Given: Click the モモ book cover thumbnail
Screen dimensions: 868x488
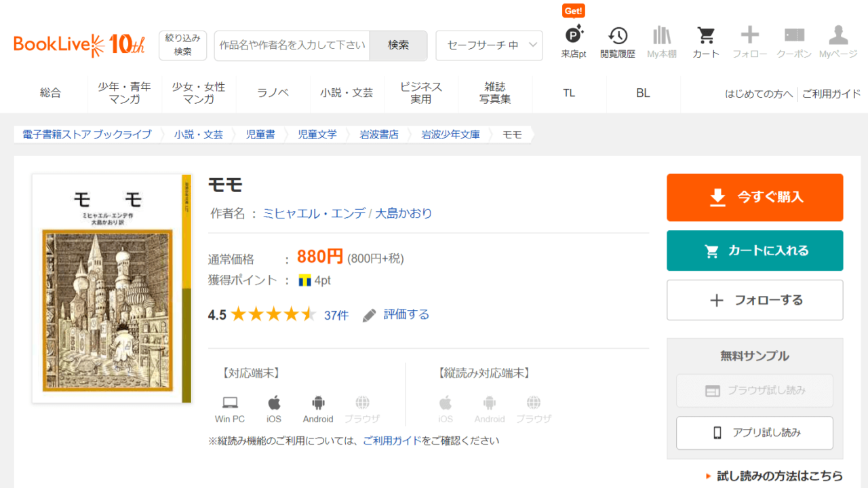Looking at the screenshot, I should click(112, 288).
